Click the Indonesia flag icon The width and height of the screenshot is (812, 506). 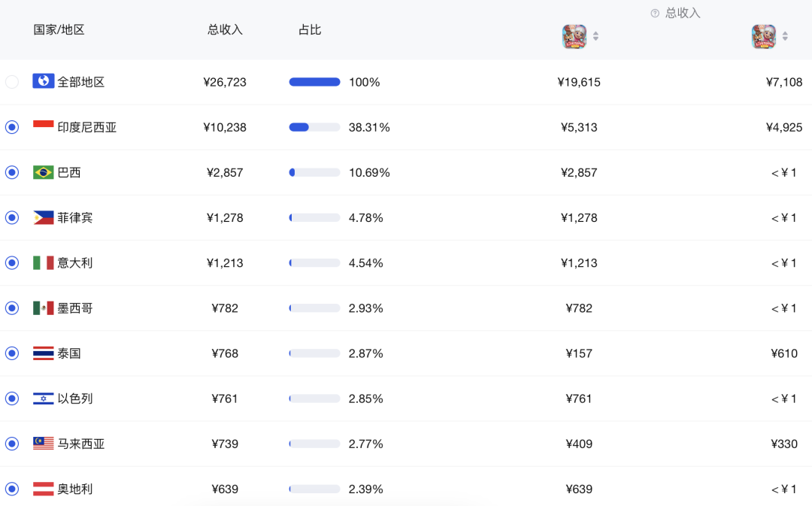click(x=44, y=126)
